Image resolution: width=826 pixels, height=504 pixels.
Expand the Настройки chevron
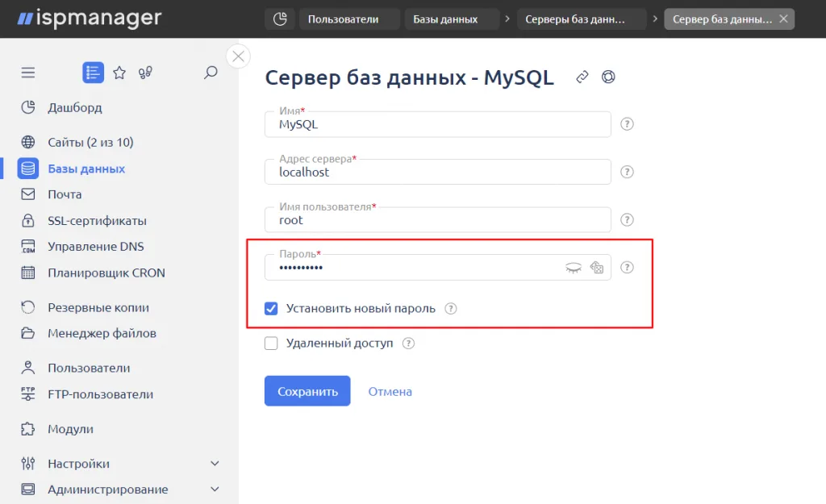(215, 464)
